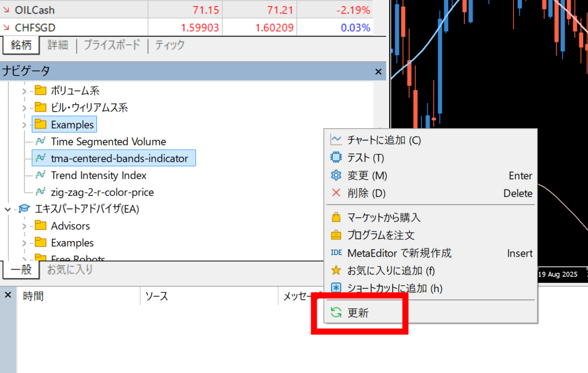The image size is (588, 373).
Task: Expand the ボリューム系 folder
Action: tap(24, 91)
